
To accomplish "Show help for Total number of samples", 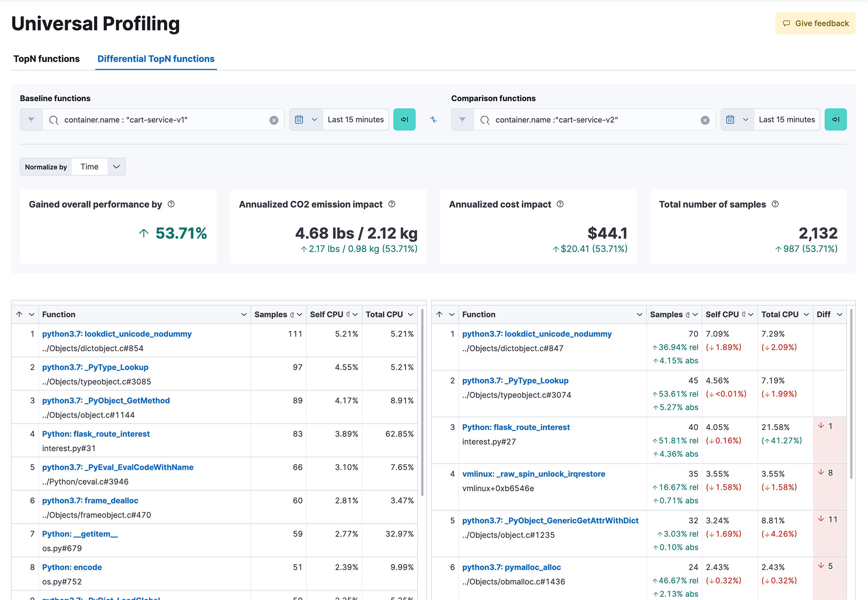I will tap(776, 204).
